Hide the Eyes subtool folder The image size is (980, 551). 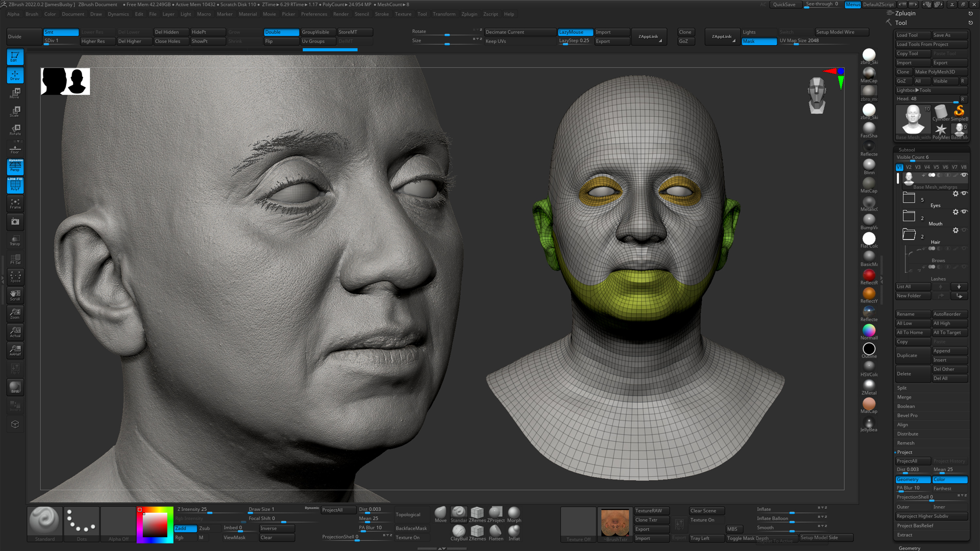964,193
